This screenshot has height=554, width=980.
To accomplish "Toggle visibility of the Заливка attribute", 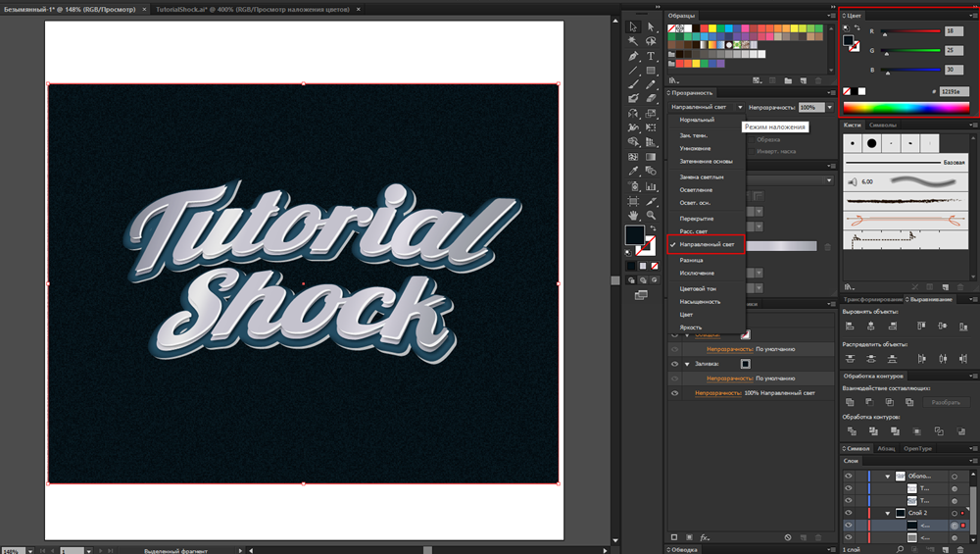I will click(674, 364).
